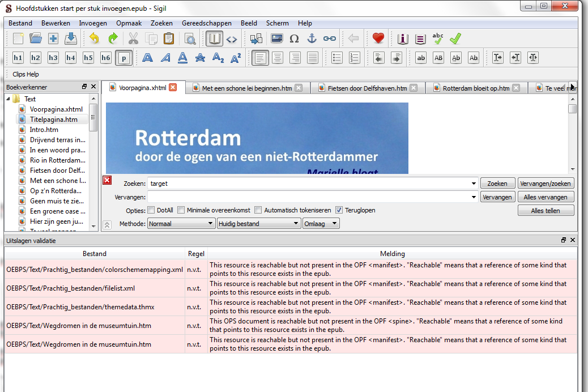Image resolution: width=588 pixels, height=392 pixels.
Task: Run spellcheck with the abc icon
Action: tap(438, 39)
